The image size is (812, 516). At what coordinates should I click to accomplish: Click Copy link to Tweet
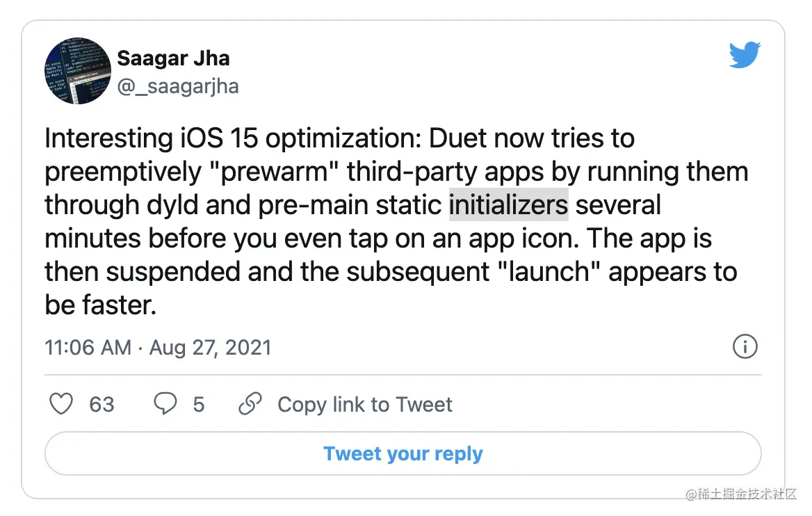point(364,404)
